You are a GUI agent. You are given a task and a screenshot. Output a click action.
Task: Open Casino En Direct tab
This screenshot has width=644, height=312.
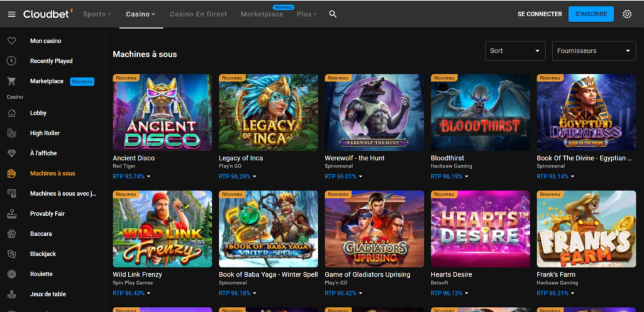(198, 14)
